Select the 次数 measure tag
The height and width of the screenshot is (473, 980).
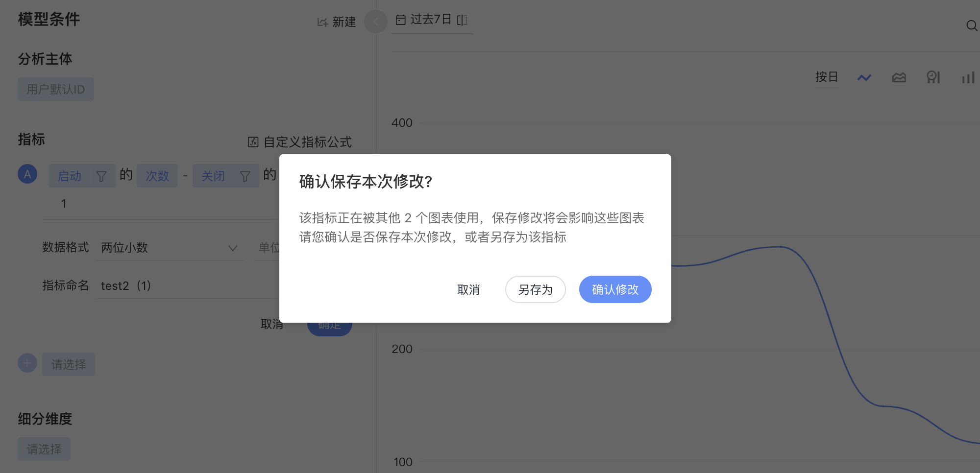(x=157, y=176)
